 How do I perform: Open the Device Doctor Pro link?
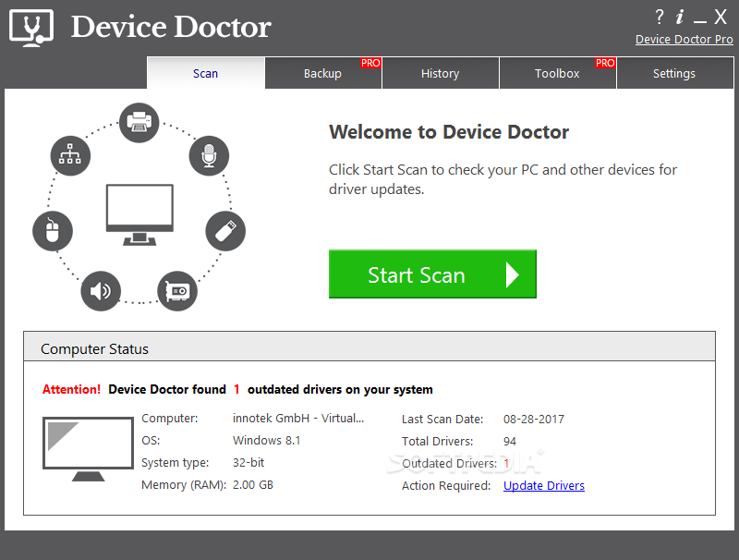684,39
